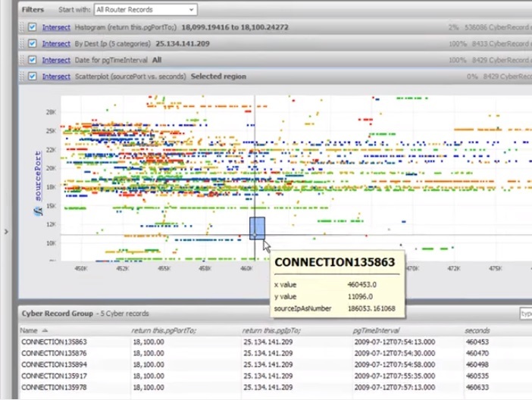Click the 2009-07-12T07:57:13.000 time cell
The height and width of the screenshot is (400, 532).
pyautogui.click(x=395, y=387)
